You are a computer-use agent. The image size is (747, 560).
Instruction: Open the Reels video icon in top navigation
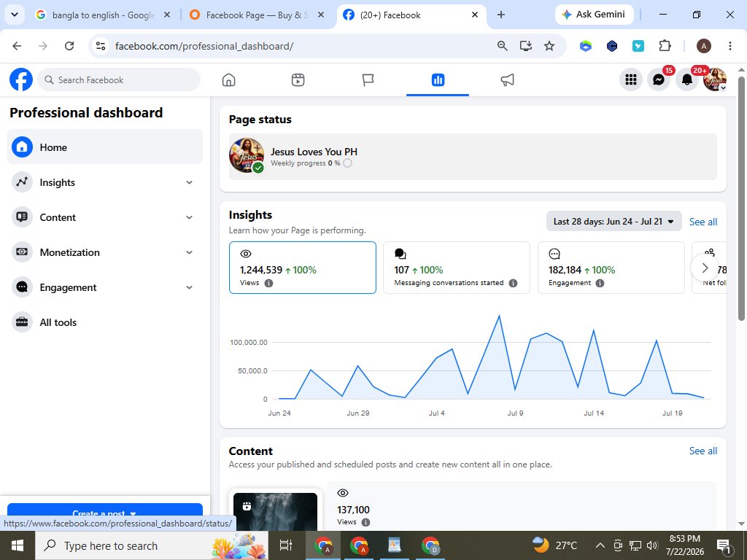[298, 80]
